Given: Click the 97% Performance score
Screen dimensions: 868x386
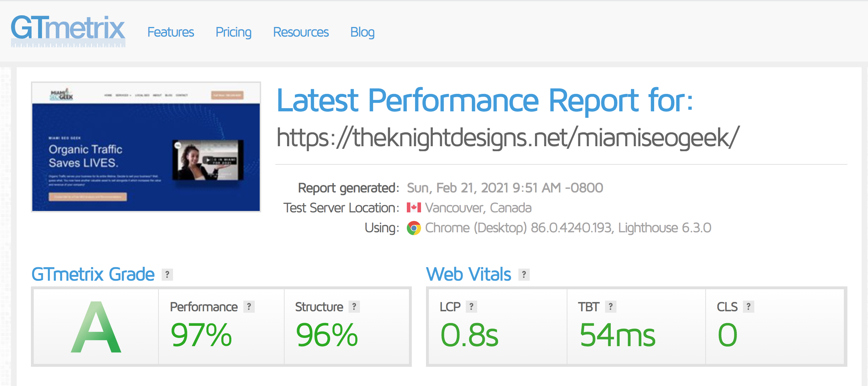Looking at the screenshot, I should pyautogui.click(x=201, y=335).
